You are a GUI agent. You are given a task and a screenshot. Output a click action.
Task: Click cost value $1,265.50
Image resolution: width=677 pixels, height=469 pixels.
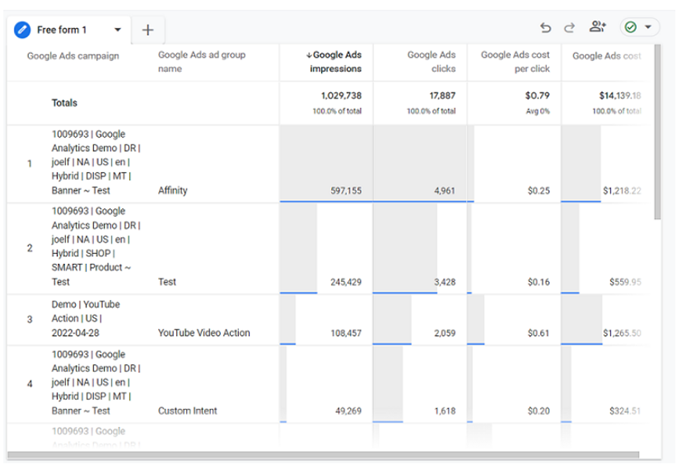click(x=622, y=333)
